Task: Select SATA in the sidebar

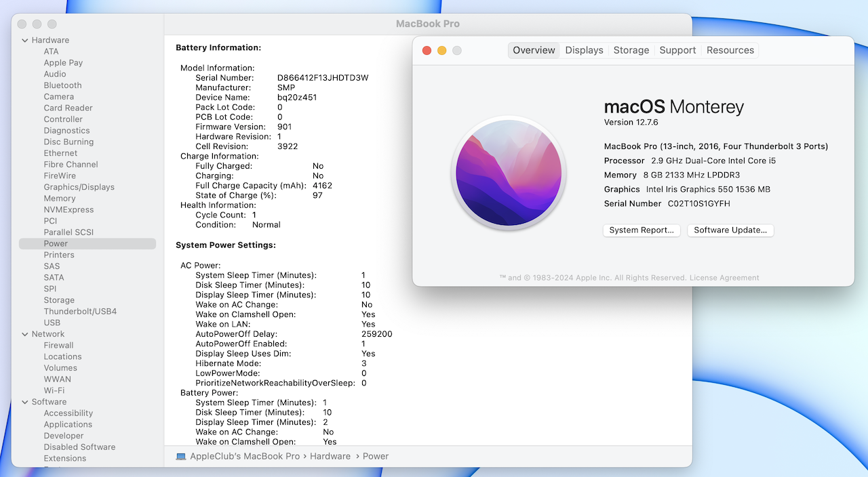Action: point(54,277)
